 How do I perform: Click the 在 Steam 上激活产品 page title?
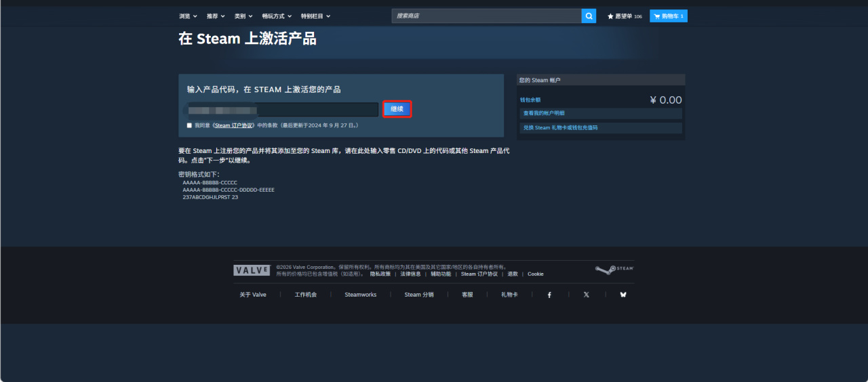pyautogui.click(x=248, y=39)
